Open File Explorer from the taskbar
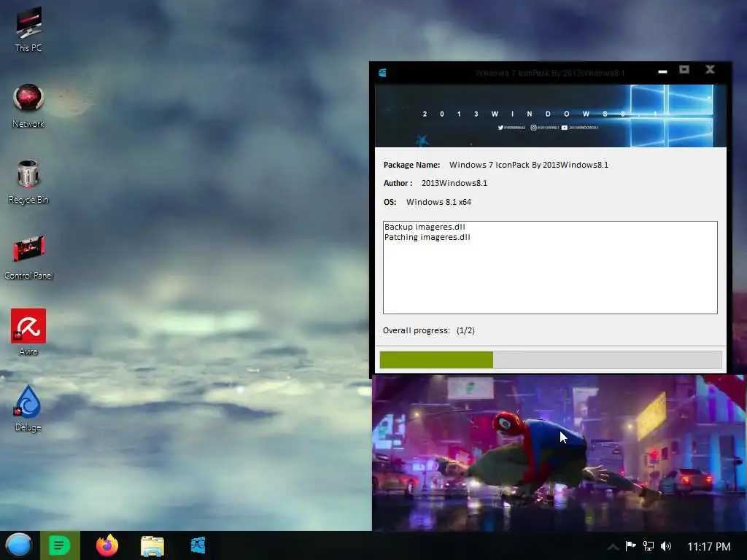The width and height of the screenshot is (747, 560). [152, 545]
